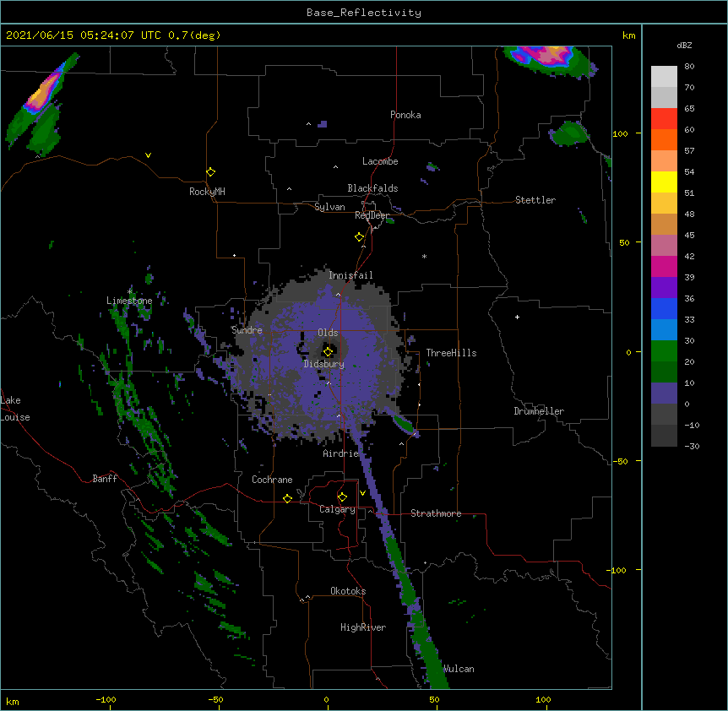Viewport: 728px width, 711px height.
Task: Click the white caret marker west of Lacombe
Action: 335,166
